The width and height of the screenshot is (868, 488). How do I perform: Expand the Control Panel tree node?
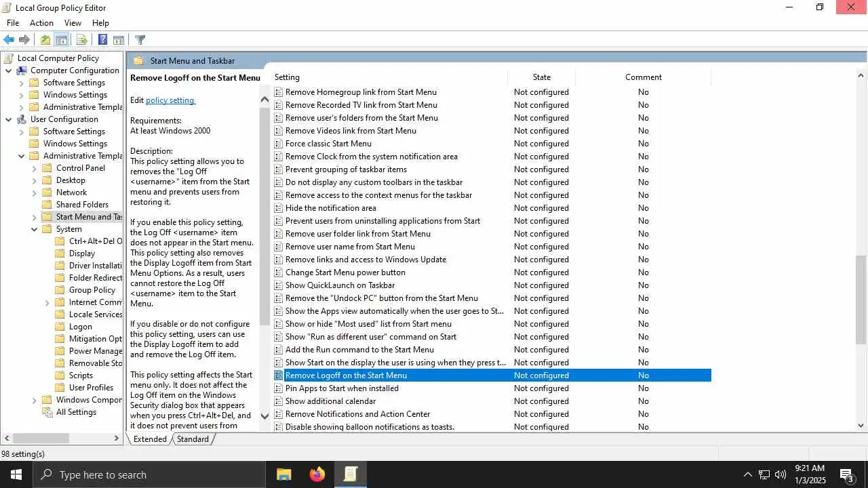coord(34,168)
